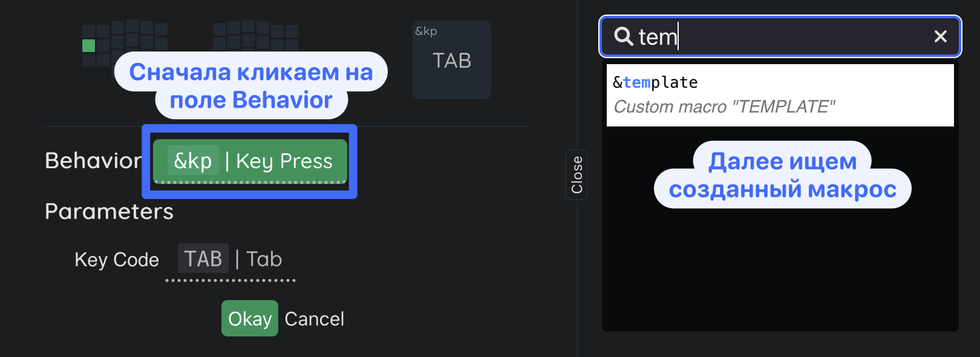
Task: Select the green highlighted key in keyboard preview
Action: [x=89, y=45]
